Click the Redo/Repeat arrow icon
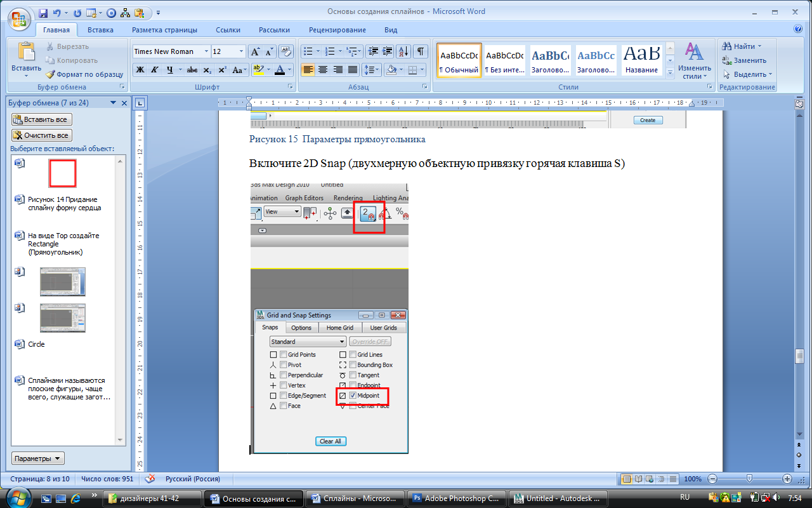The width and height of the screenshot is (812, 508). click(77, 12)
